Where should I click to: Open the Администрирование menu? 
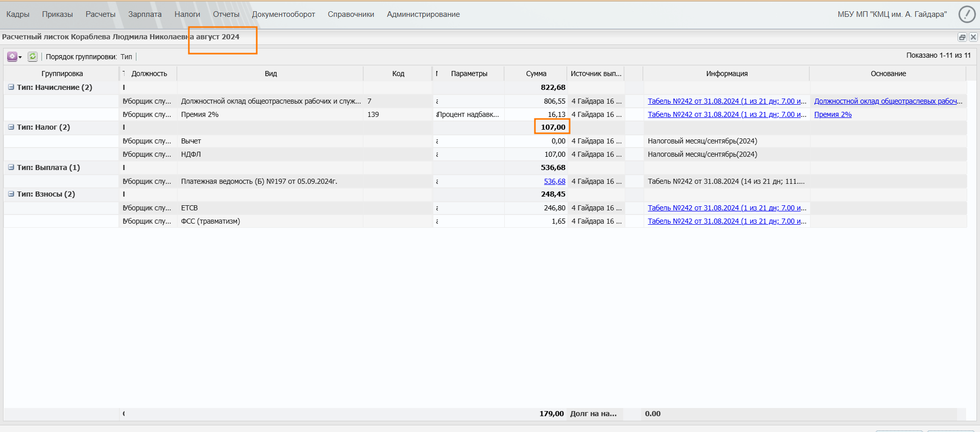tap(423, 14)
